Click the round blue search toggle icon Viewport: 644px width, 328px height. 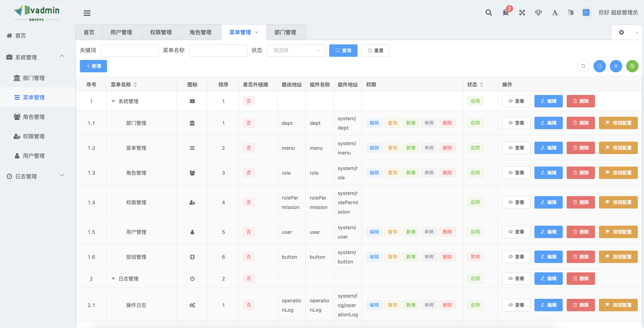coord(599,66)
